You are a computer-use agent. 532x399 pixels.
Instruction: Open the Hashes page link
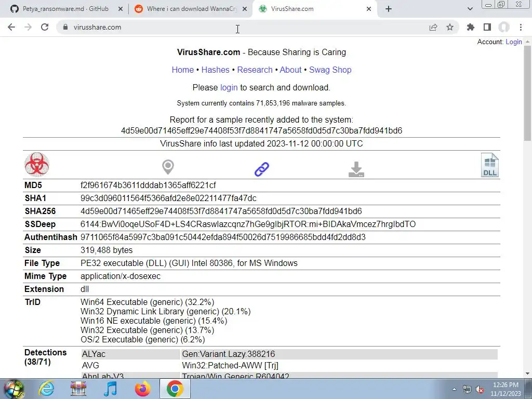pyautogui.click(x=216, y=70)
